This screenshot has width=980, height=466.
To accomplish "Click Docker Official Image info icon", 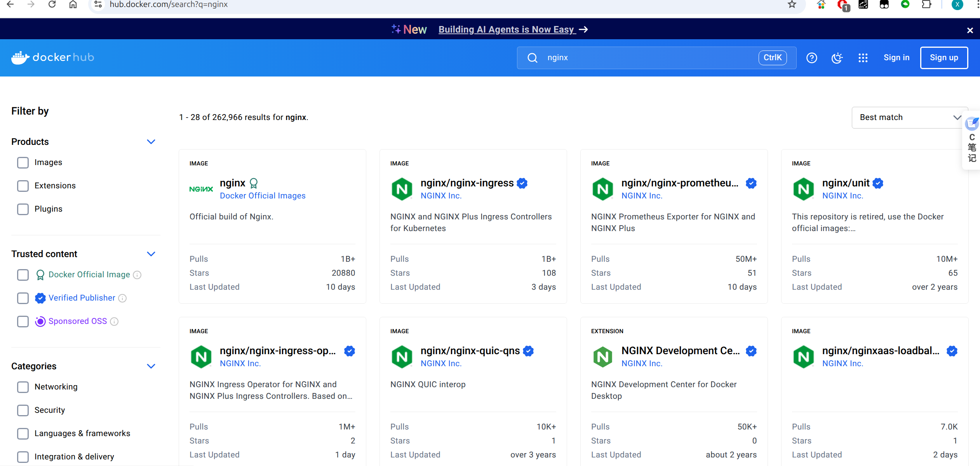I will tap(137, 275).
